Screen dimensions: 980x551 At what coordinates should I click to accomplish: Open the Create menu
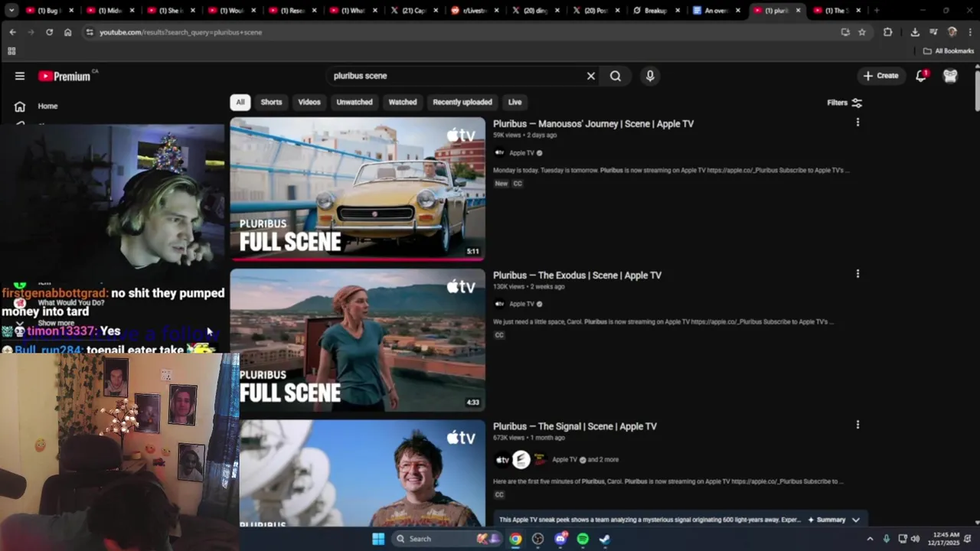point(880,76)
